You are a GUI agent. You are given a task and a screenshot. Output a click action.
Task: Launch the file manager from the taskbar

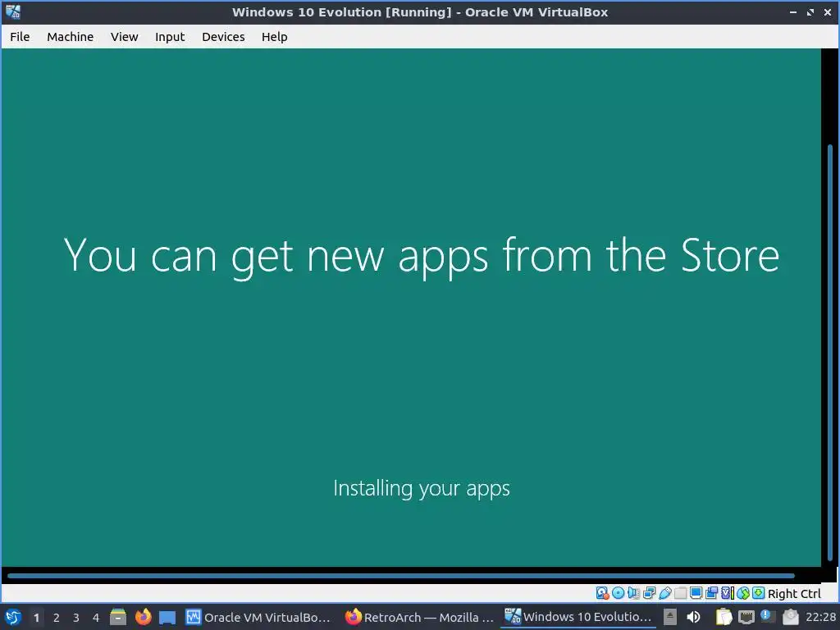(x=118, y=617)
